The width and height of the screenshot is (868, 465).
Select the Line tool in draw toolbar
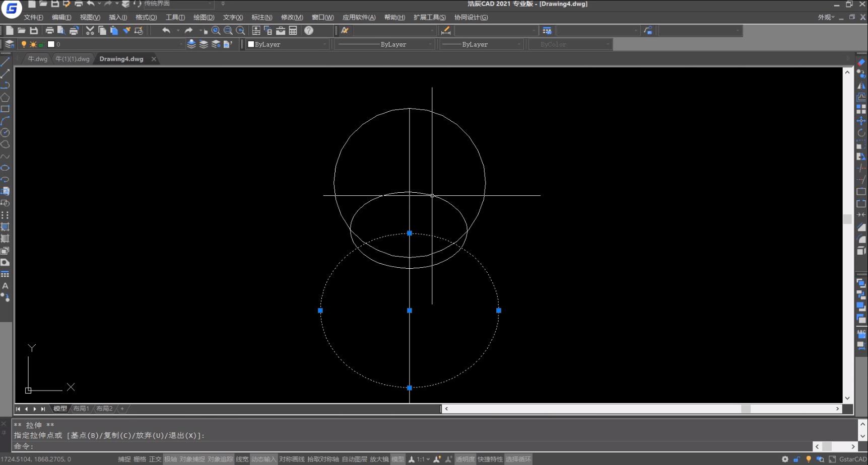point(5,62)
